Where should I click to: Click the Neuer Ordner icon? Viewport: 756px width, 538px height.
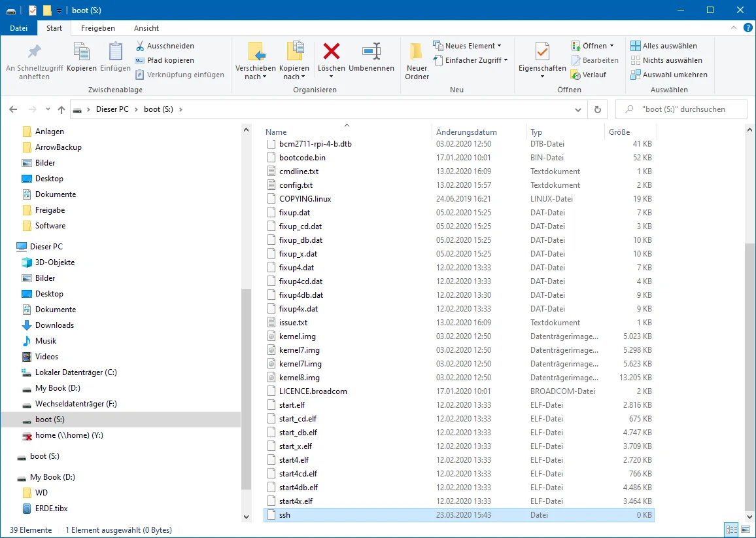(x=417, y=52)
